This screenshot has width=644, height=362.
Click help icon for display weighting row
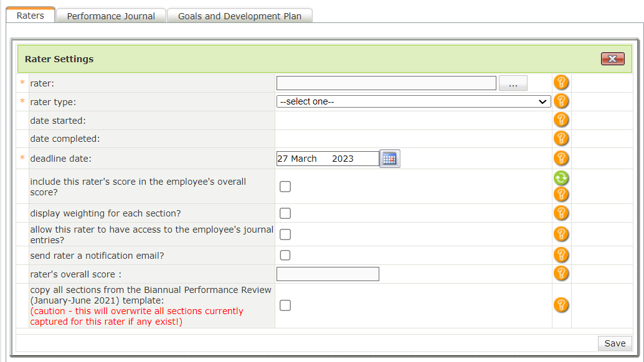pyautogui.click(x=561, y=213)
